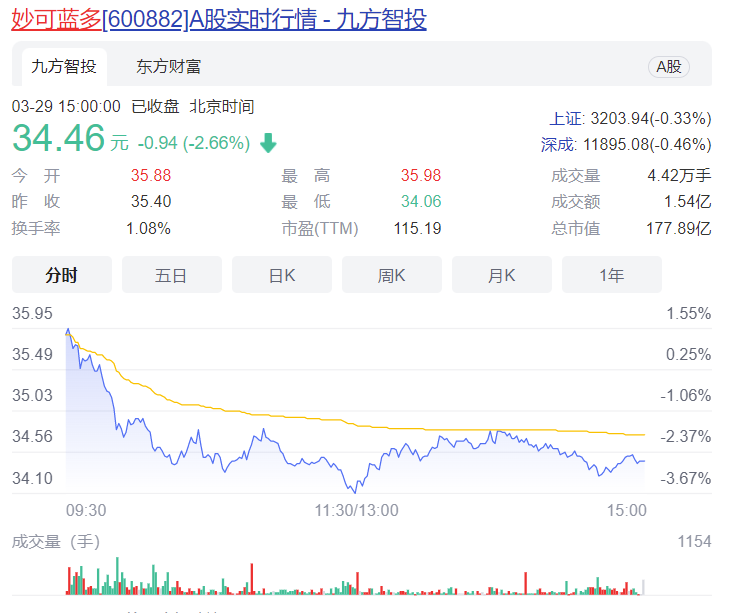Switch to the 东方财富 data source tab
This screenshot has height=613, width=756.
click(x=169, y=66)
